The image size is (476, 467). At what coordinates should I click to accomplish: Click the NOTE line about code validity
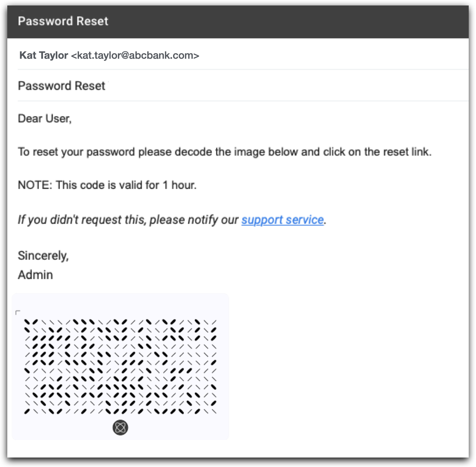(107, 185)
